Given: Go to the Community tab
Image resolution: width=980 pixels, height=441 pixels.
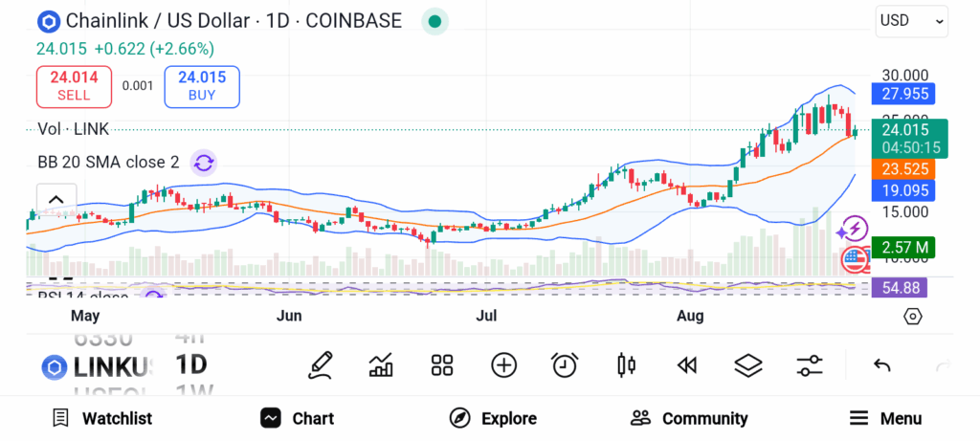Looking at the screenshot, I should click(x=689, y=418).
